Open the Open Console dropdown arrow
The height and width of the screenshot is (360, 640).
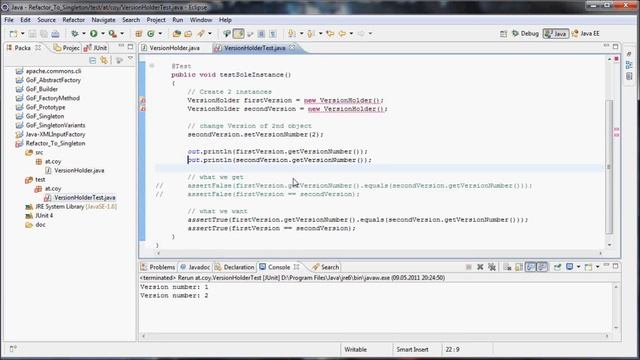click(597, 267)
